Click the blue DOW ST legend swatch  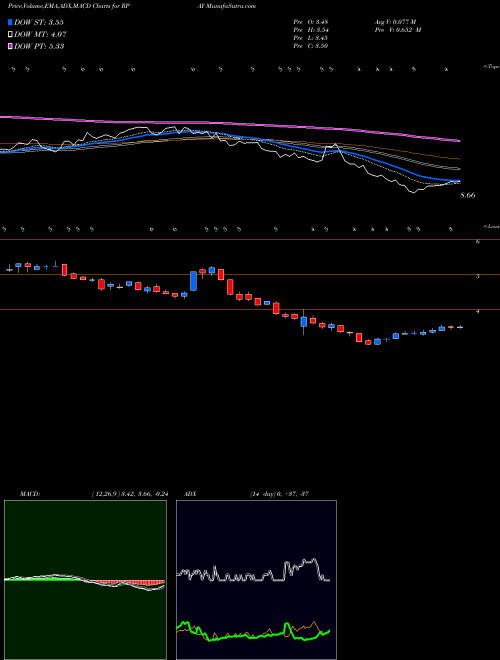pos(11,22)
